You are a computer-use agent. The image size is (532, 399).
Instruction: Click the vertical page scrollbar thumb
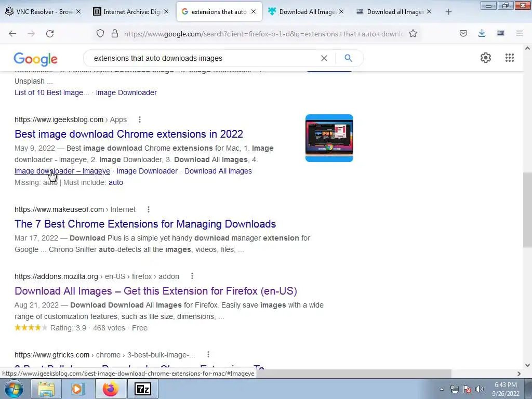[x=527, y=210]
